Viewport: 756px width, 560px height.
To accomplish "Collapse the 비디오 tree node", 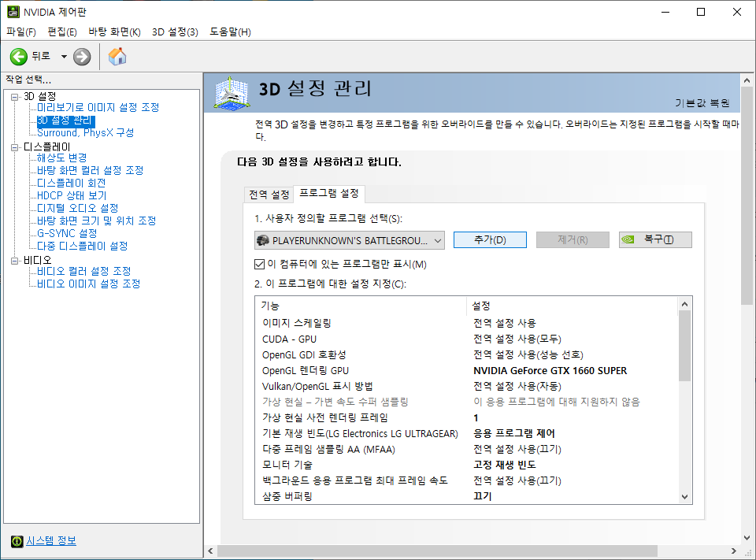I will [14, 261].
